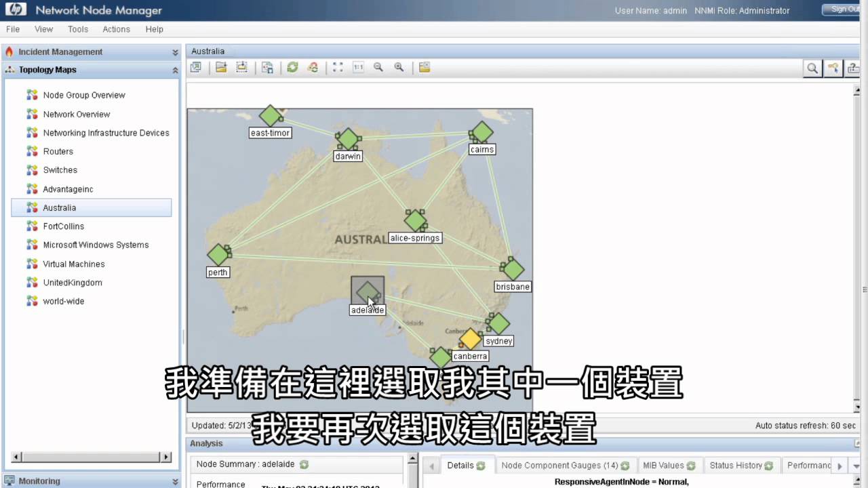This screenshot has width=868, height=488.
Task: Open the Switches map
Action: [60, 170]
